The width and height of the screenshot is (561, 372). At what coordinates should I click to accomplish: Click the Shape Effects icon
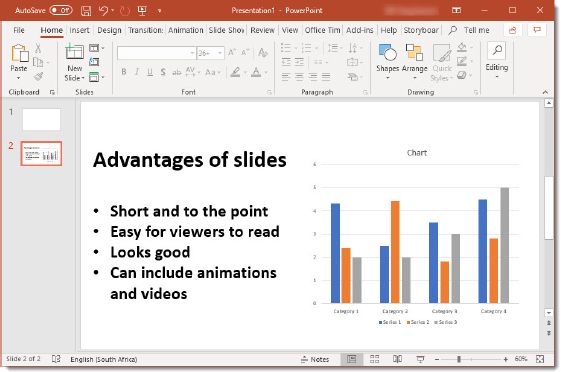point(462,75)
